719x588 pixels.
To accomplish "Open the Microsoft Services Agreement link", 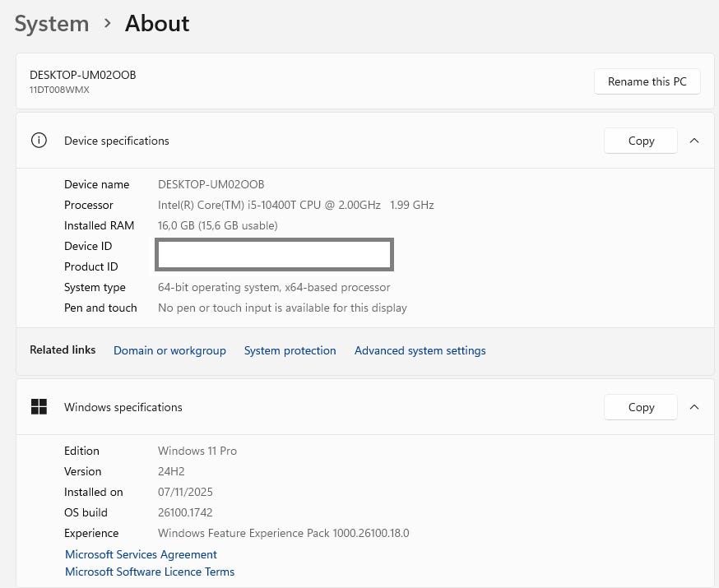I will [x=141, y=554].
